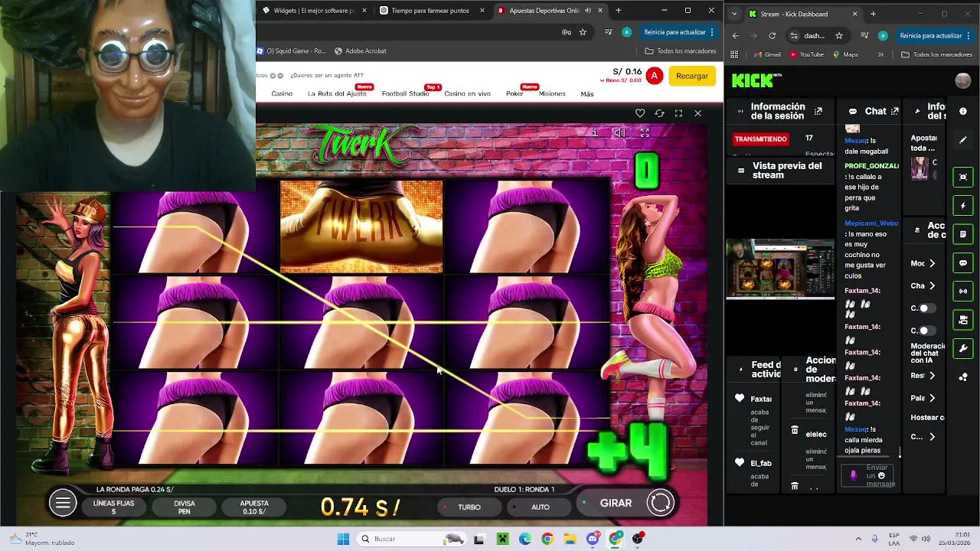
Task: Click the taskbar Buscar search box
Action: point(412,539)
